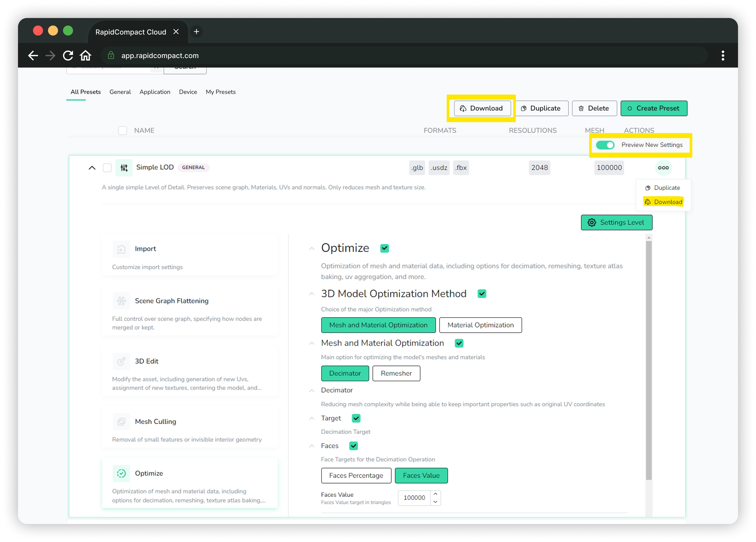Switch to the All Presets tab
This screenshot has height=542, width=756.
(85, 92)
